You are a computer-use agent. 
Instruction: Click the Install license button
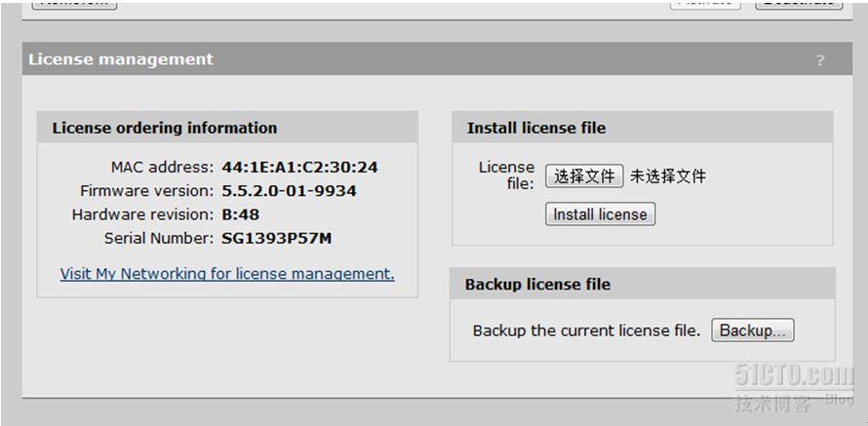click(x=600, y=214)
